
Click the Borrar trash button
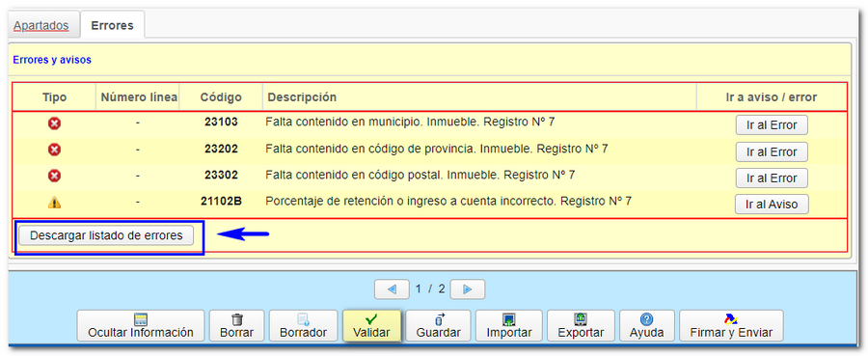(x=237, y=325)
